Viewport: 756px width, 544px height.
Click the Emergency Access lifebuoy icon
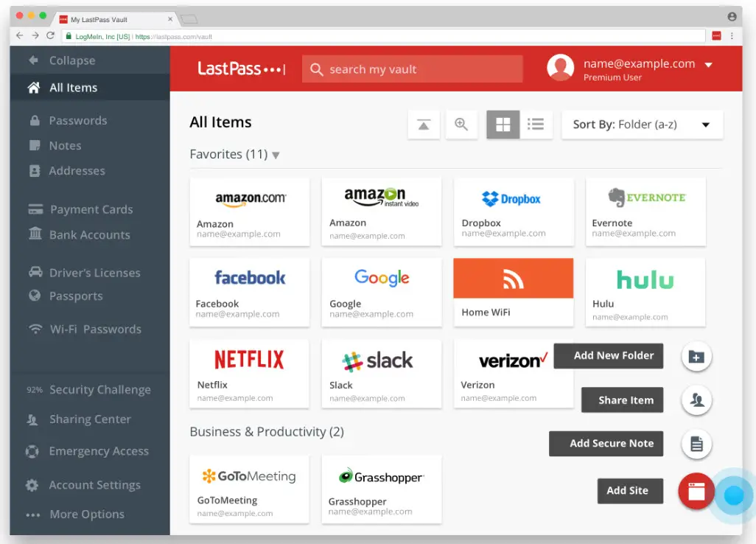(x=32, y=451)
